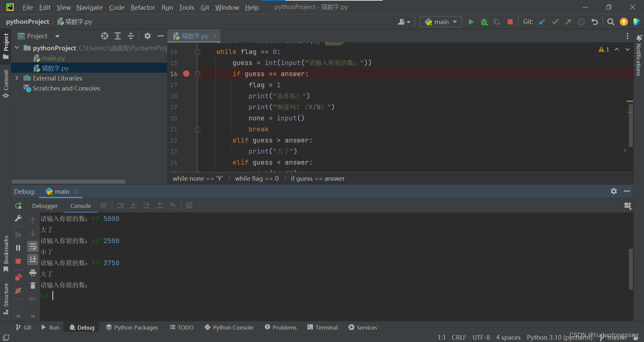Push commits with Git green arrow icon
Image resolution: width=644 pixels, height=342 pixels.
coord(568,22)
